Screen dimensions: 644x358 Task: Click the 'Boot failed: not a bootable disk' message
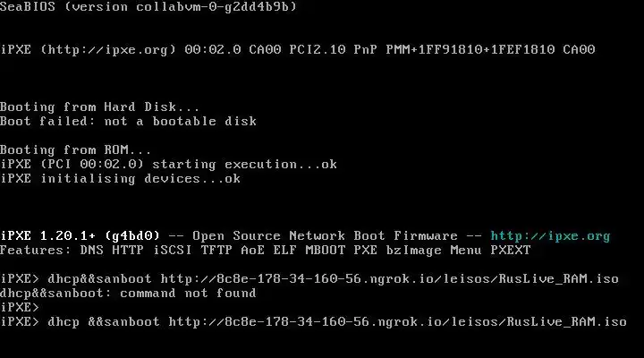pyautogui.click(x=128, y=122)
